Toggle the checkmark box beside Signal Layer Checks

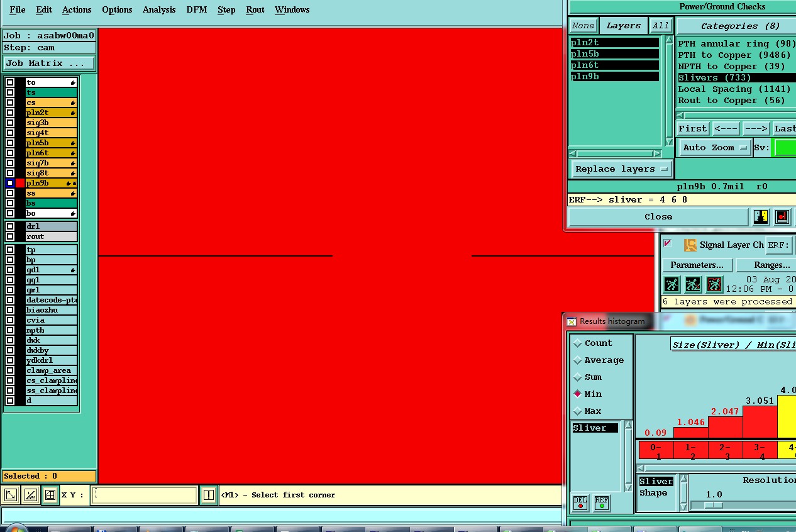[x=668, y=244]
